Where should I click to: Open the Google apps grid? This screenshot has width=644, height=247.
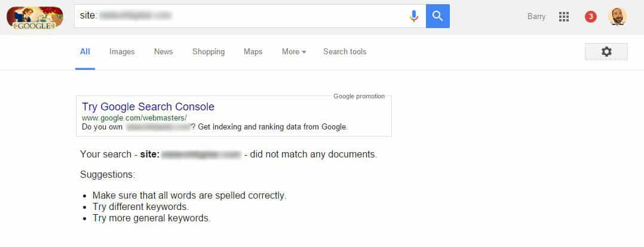click(564, 17)
